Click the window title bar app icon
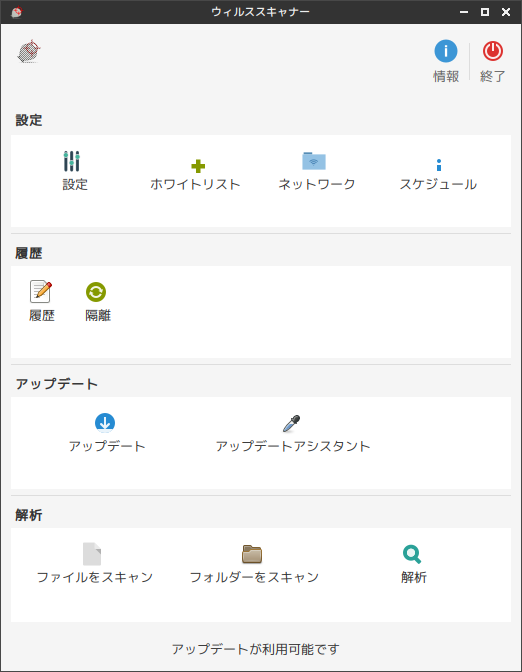Screen dimensions: 522x672 (x=16, y=12)
